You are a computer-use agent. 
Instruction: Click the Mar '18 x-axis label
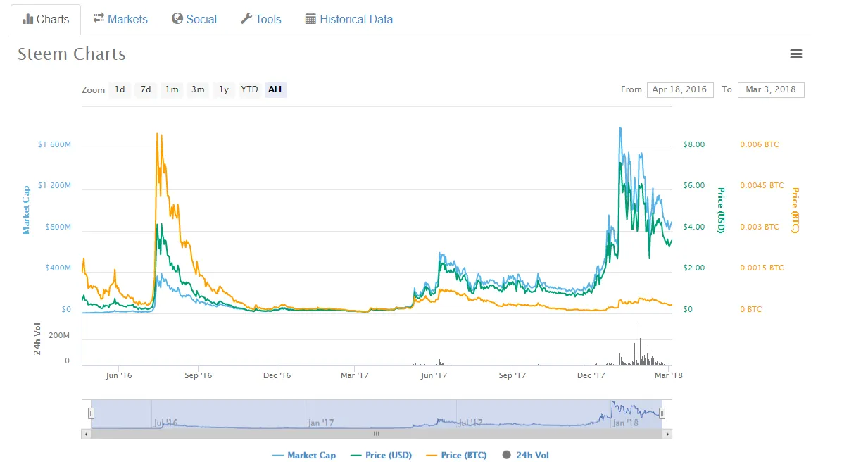coord(668,375)
